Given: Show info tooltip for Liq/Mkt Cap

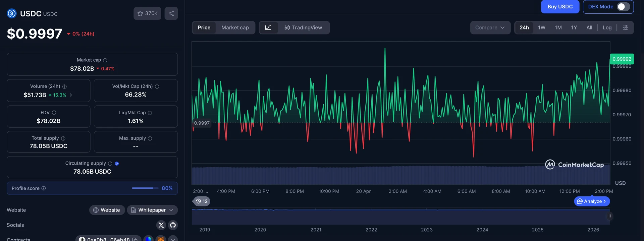Looking at the screenshot, I should [x=150, y=113].
